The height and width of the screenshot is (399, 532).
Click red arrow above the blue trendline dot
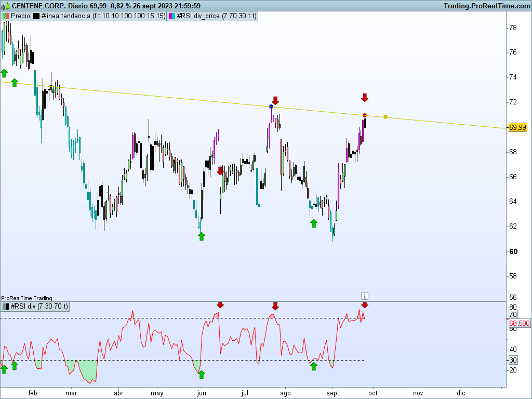[x=275, y=100]
